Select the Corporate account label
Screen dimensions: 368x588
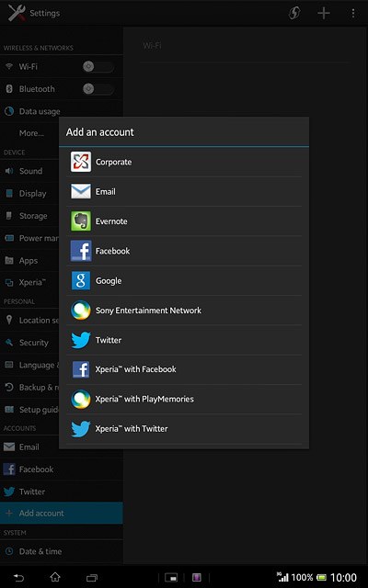click(x=113, y=162)
